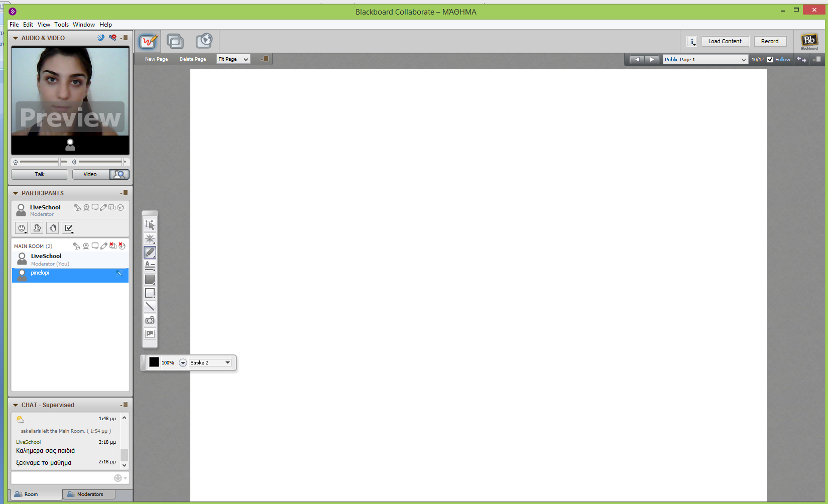Screen dimensions: 828x504
Task: Open the File menu
Action: [14, 25]
